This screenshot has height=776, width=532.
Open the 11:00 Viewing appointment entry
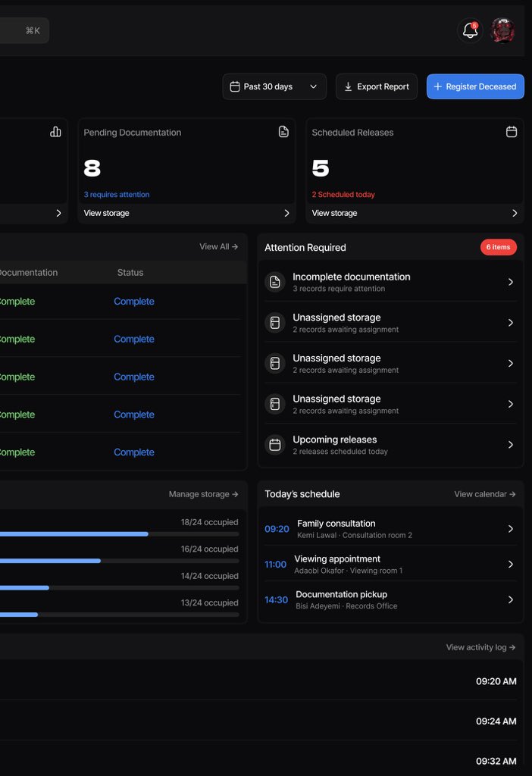(390, 564)
